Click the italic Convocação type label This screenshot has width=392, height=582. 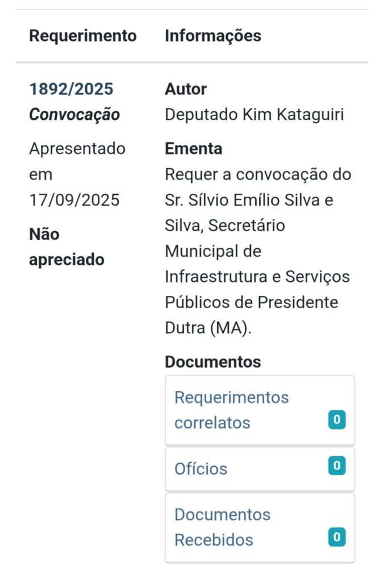coord(74,115)
